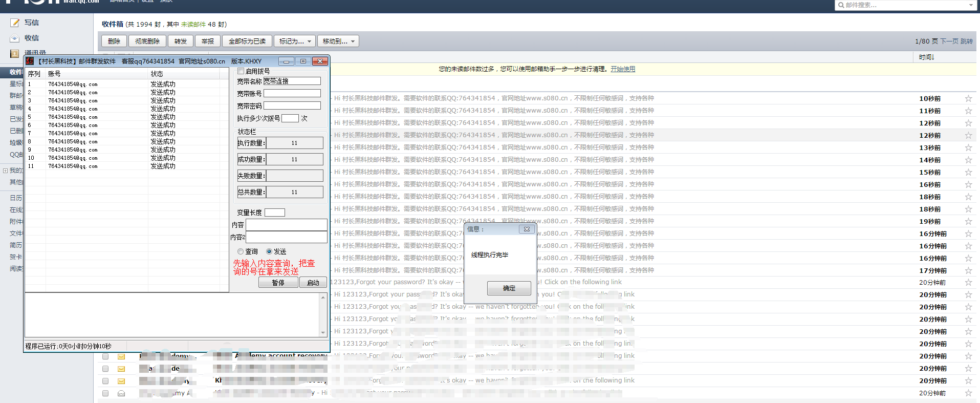Star the email received 16秒前
Screen dimensions: 980x403
[968, 184]
